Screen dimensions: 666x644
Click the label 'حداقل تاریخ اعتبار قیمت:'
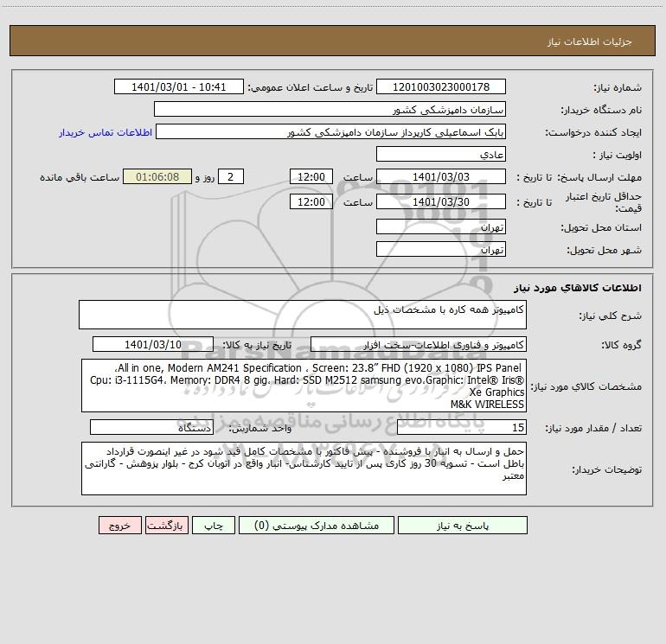pos(604,202)
